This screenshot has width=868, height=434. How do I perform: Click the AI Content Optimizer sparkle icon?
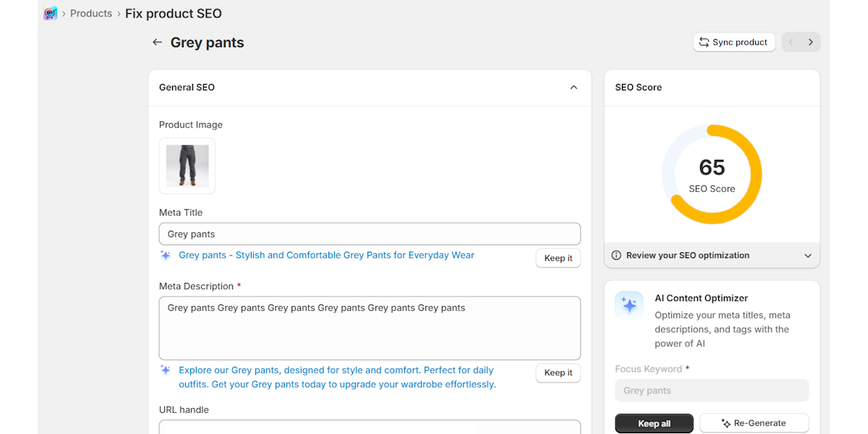coord(629,305)
